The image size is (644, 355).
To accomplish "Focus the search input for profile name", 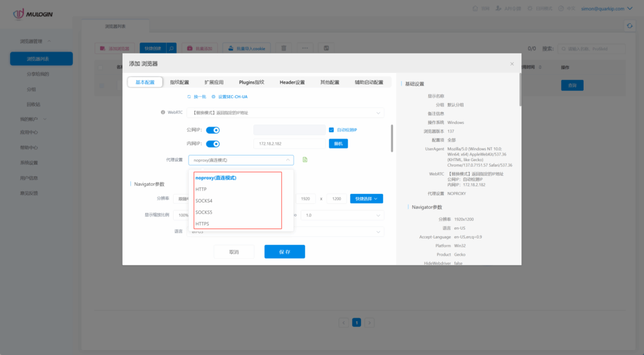I will 592,48.
